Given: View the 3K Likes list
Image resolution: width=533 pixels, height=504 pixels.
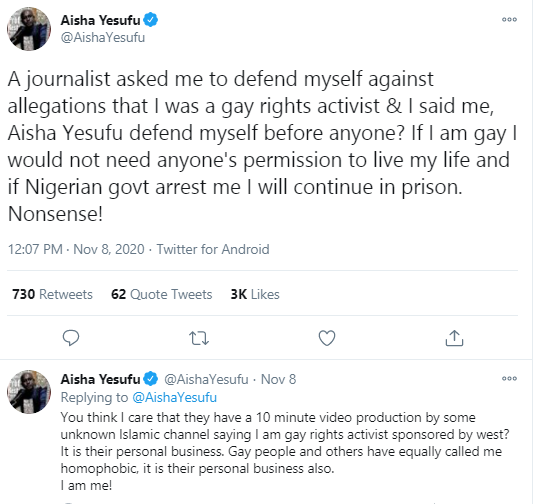Looking at the screenshot, I should (x=255, y=294).
